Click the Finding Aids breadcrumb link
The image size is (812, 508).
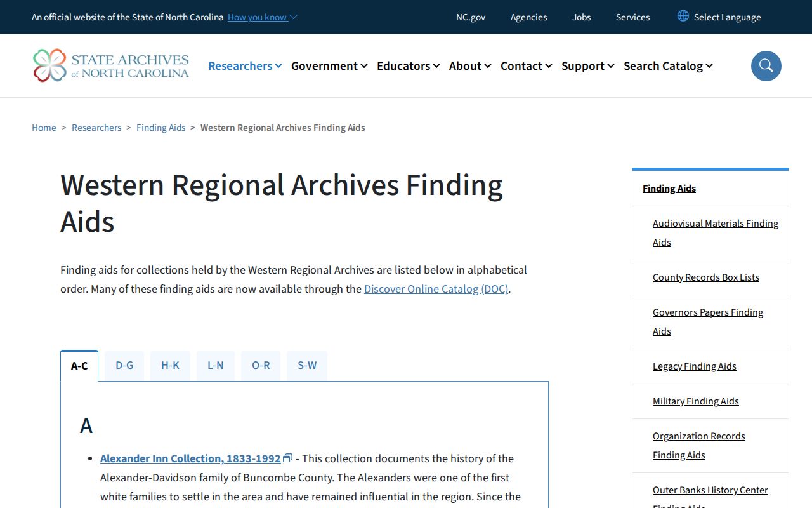tap(161, 128)
